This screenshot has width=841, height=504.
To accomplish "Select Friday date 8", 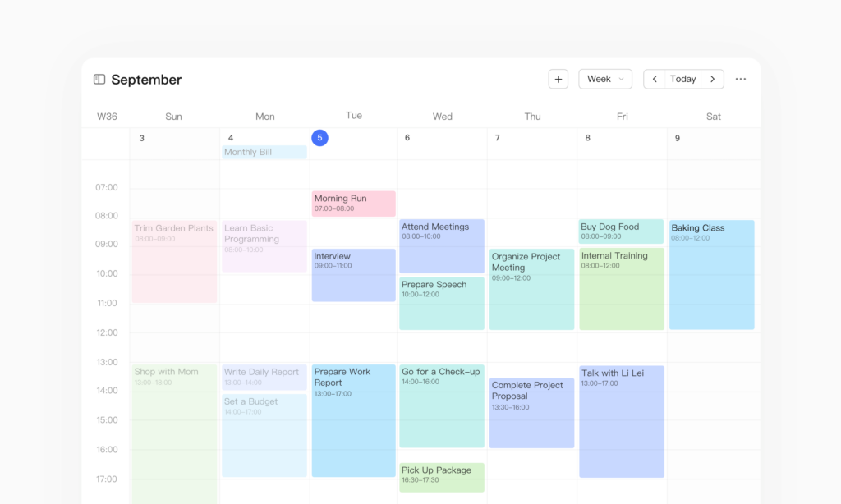I will click(x=587, y=138).
